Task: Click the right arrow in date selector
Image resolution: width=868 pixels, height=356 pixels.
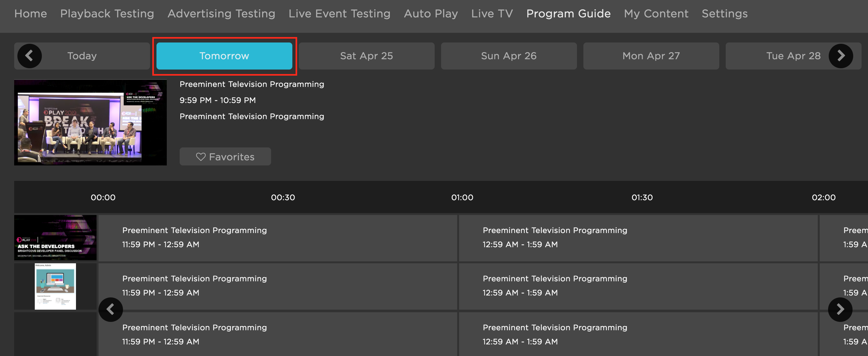Action: click(841, 56)
